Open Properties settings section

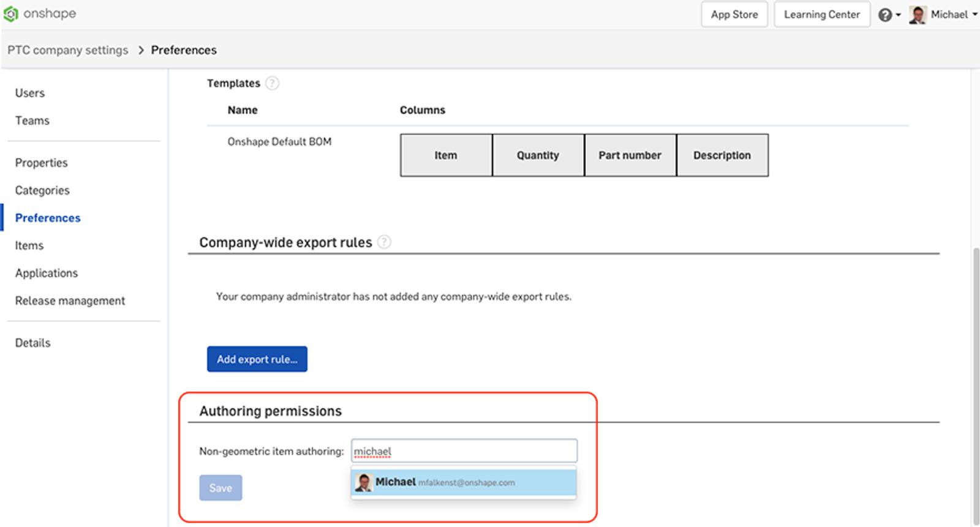point(41,163)
